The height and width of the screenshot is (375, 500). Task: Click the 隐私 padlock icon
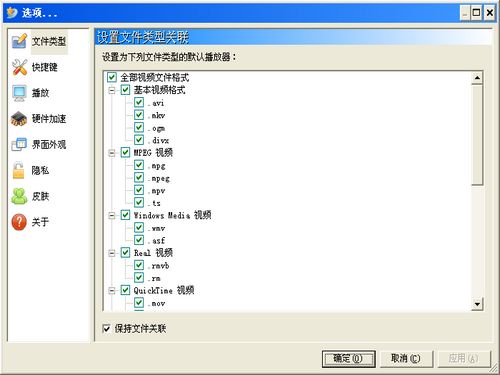(19, 170)
